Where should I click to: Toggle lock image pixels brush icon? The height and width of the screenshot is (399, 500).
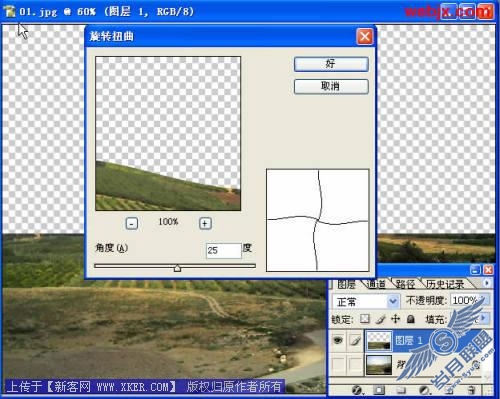point(380,319)
